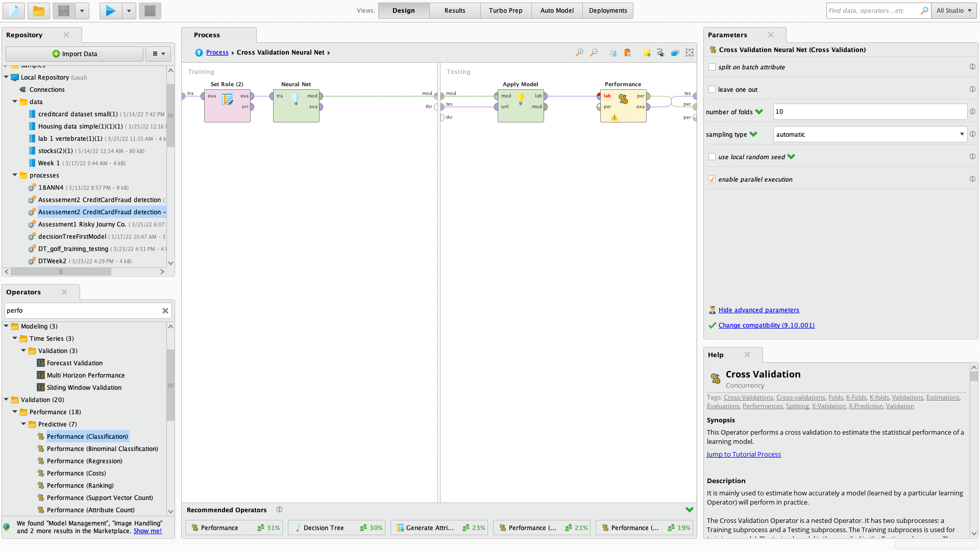The image size is (980, 551).
Task: Add recommended Decision Tree operator
Action: pos(336,528)
